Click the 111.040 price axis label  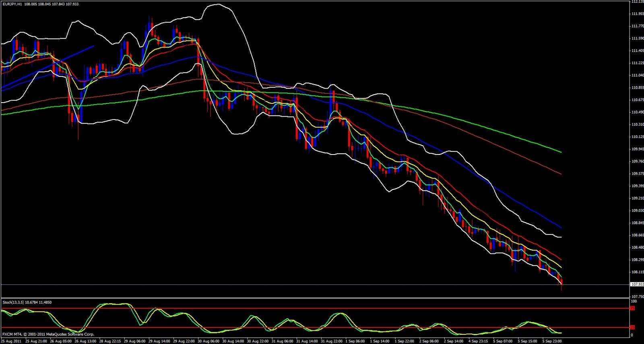[636, 75]
